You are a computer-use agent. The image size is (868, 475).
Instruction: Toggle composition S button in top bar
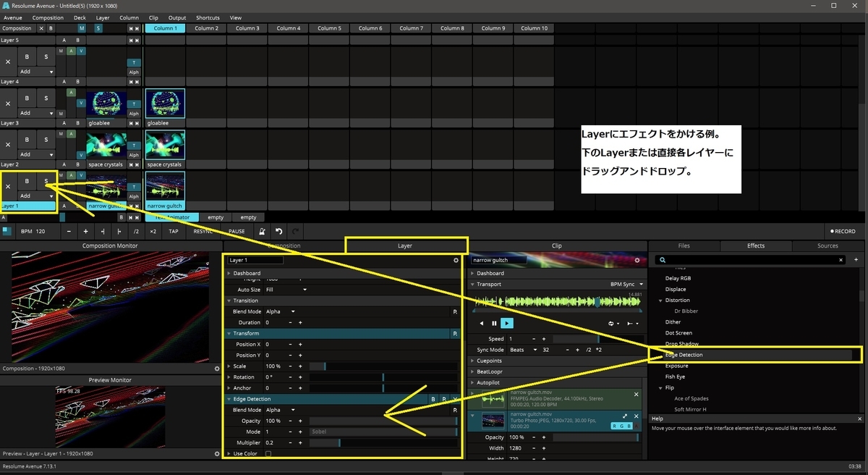98,28
